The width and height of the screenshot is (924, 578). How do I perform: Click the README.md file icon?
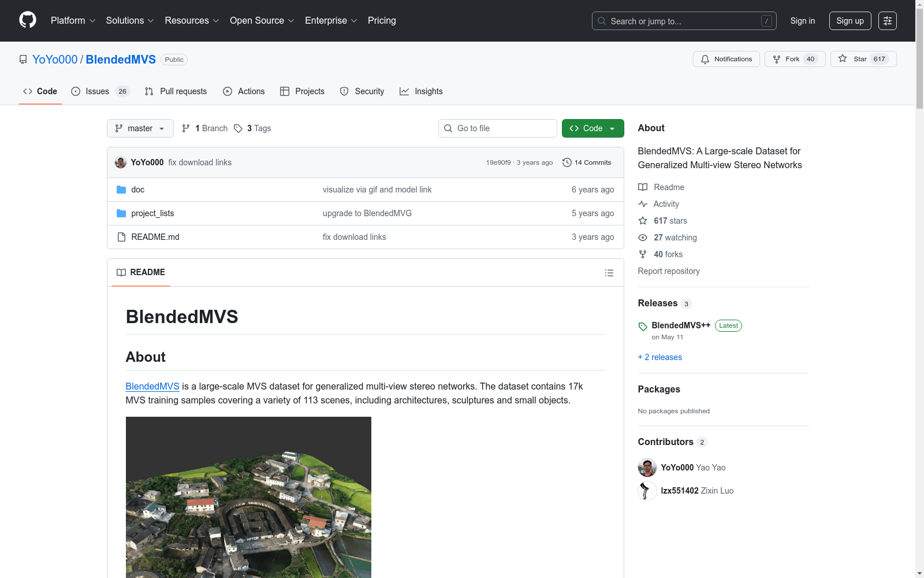(x=121, y=237)
